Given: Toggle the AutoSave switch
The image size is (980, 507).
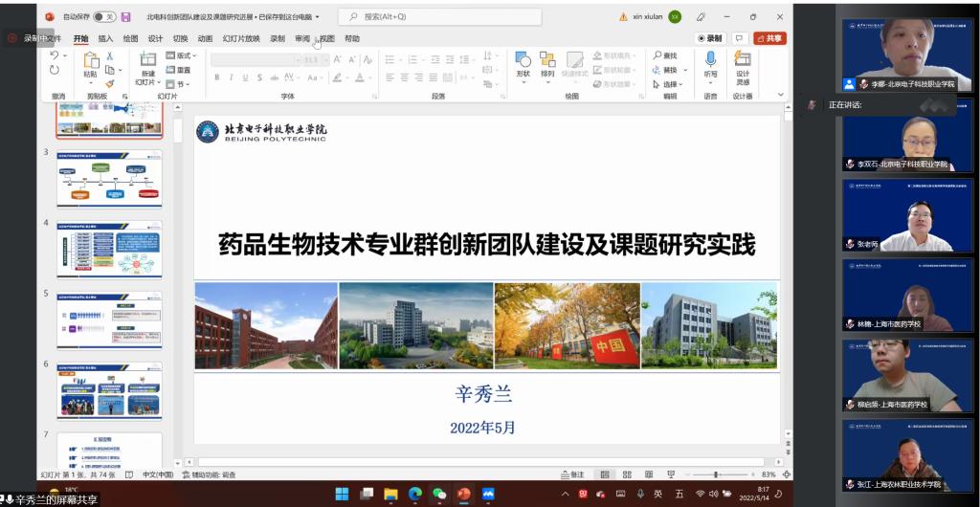Looking at the screenshot, I should pos(104,16).
